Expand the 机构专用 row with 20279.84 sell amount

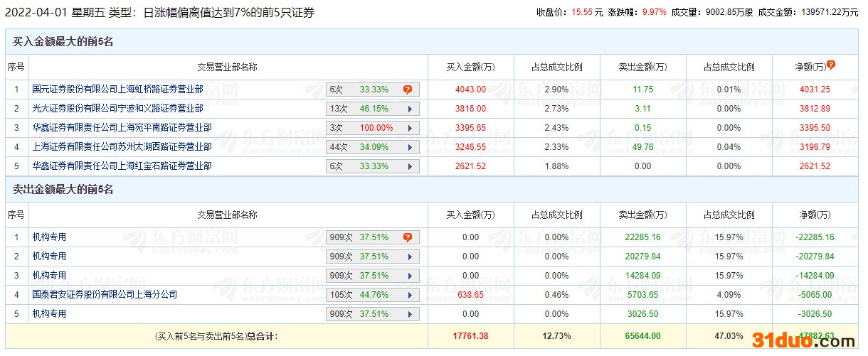pos(410,257)
